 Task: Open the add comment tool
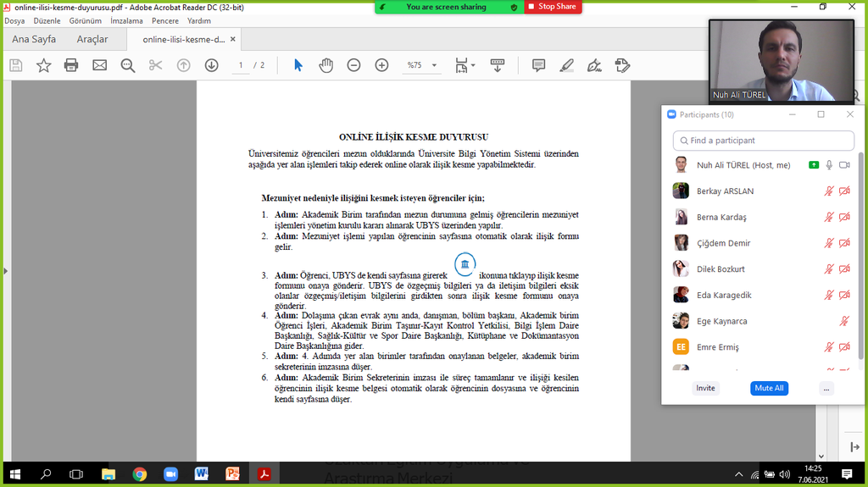click(538, 65)
